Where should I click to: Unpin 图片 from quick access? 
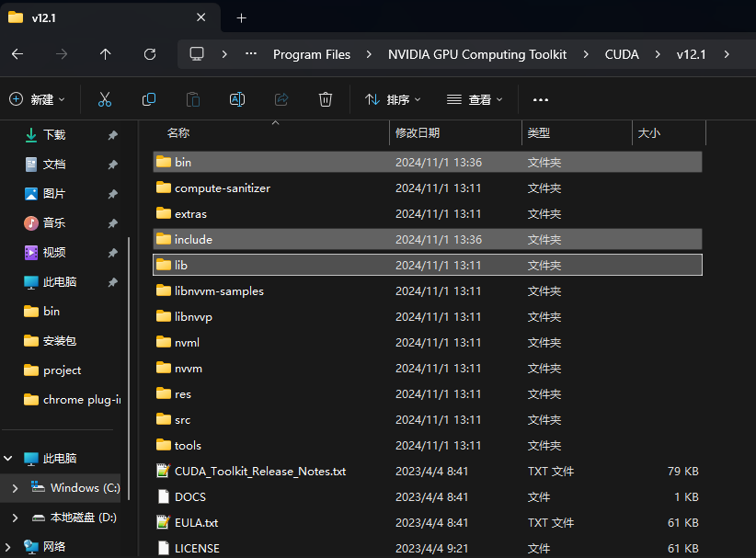tap(113, 194)
